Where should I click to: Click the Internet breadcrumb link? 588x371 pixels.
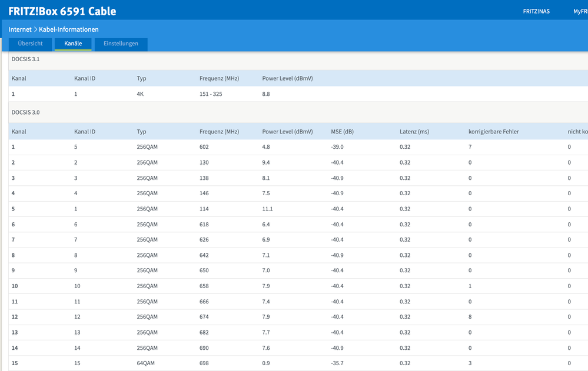(20, 29)
